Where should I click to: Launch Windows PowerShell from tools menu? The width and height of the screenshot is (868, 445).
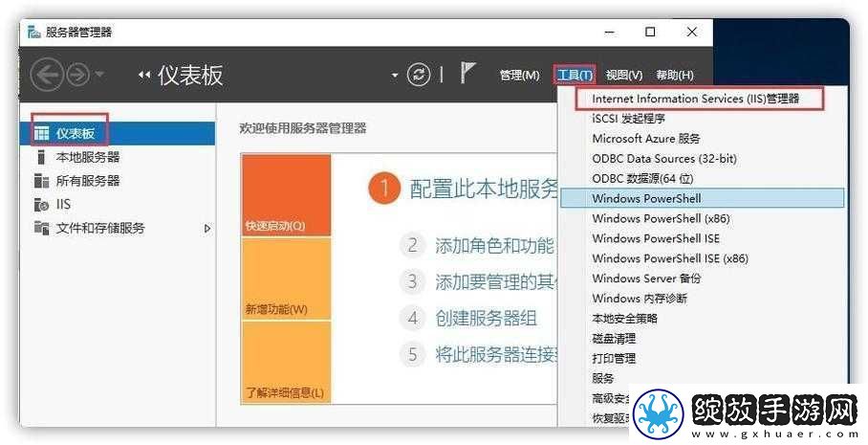click(x=702, y=198)
